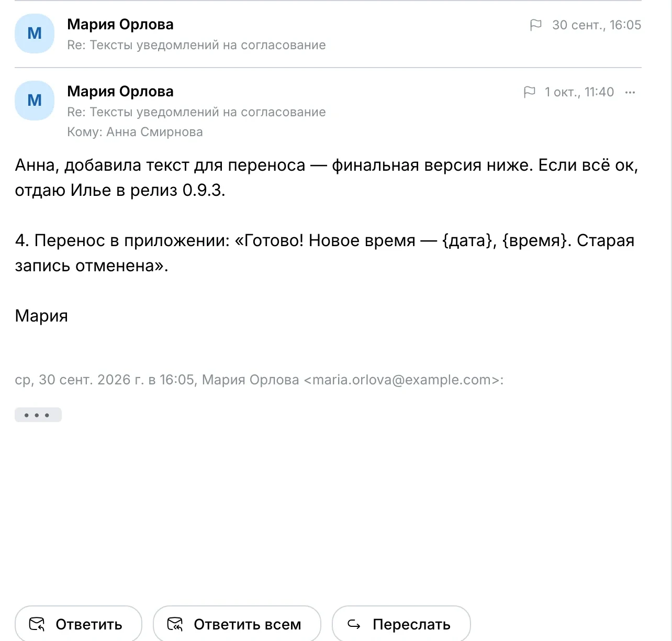Open more options for the 1 окт. message
Viewport: 672px width, 641px height.
tap(630, 92)
